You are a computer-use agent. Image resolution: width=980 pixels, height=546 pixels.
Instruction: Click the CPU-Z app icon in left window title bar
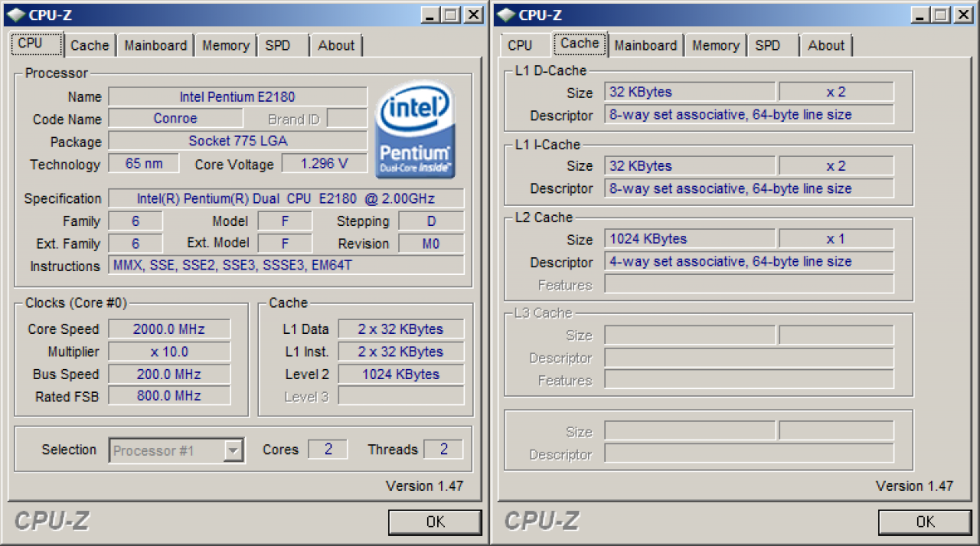click(15, 15)
